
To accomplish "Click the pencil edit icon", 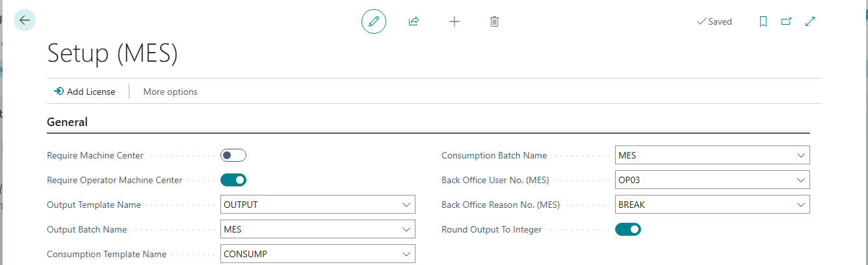I will pos(374,21).
